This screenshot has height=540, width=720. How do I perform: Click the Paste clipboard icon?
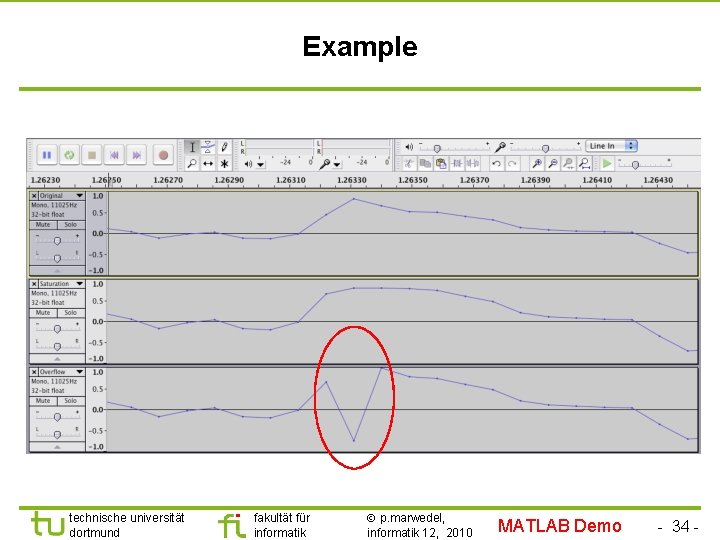coord(441,163)
